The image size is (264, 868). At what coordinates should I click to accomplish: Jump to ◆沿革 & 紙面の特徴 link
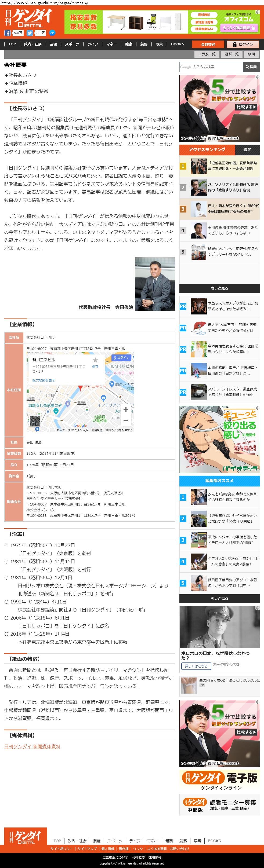click(26, 91)
